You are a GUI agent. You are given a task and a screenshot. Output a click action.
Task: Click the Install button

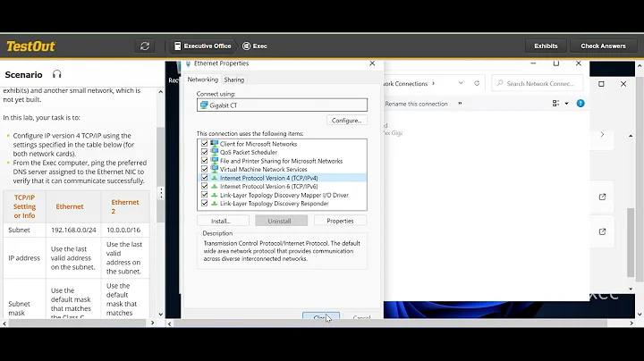223,221
